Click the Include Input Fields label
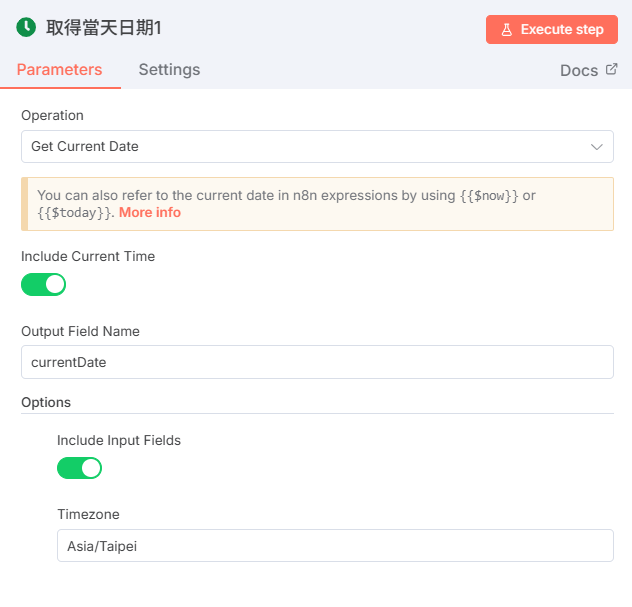Screen dimensions: 632x607 coord(119,440)
